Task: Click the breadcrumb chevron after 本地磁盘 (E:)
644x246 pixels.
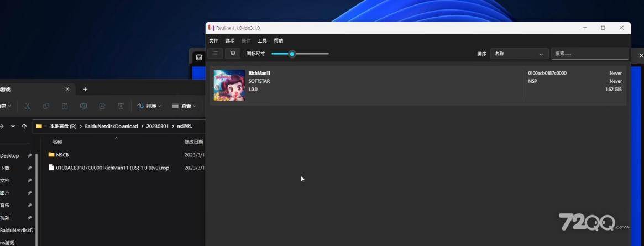Action: click(x=81, y=127)
